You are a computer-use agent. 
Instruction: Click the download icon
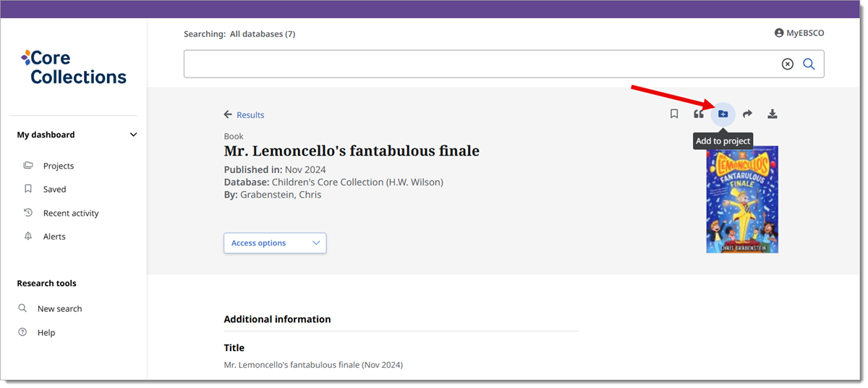pos(773,114)
